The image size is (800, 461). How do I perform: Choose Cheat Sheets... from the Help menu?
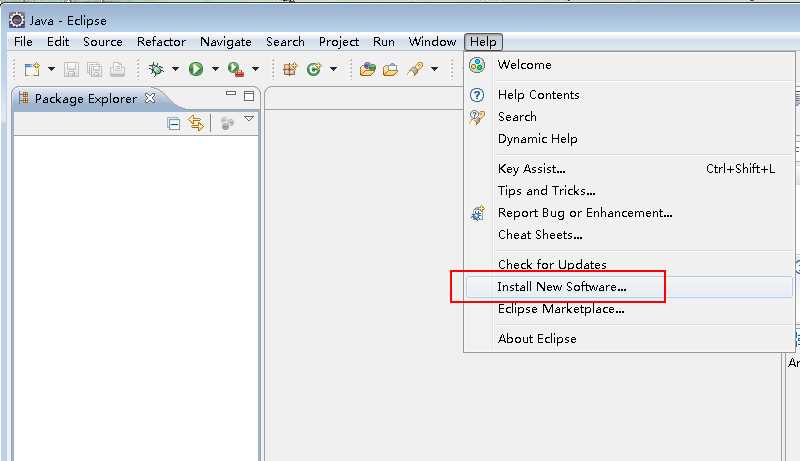tap(629, 235)
